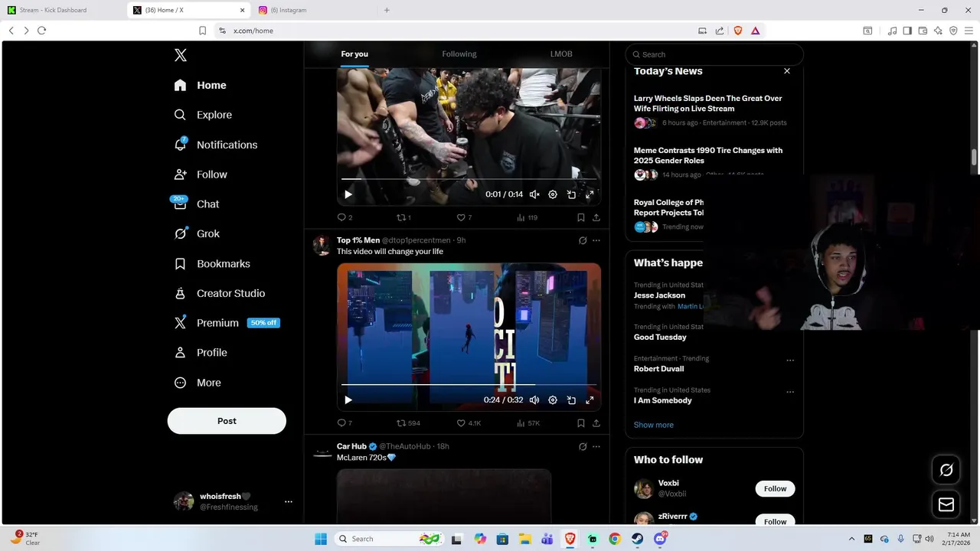Mute the Spider-Man video

[534, 399]
